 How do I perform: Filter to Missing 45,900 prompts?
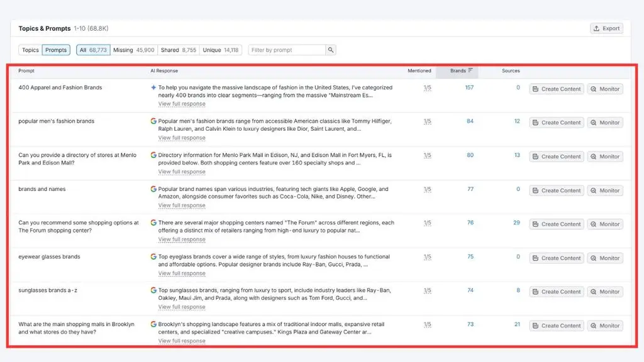(134, 50)
